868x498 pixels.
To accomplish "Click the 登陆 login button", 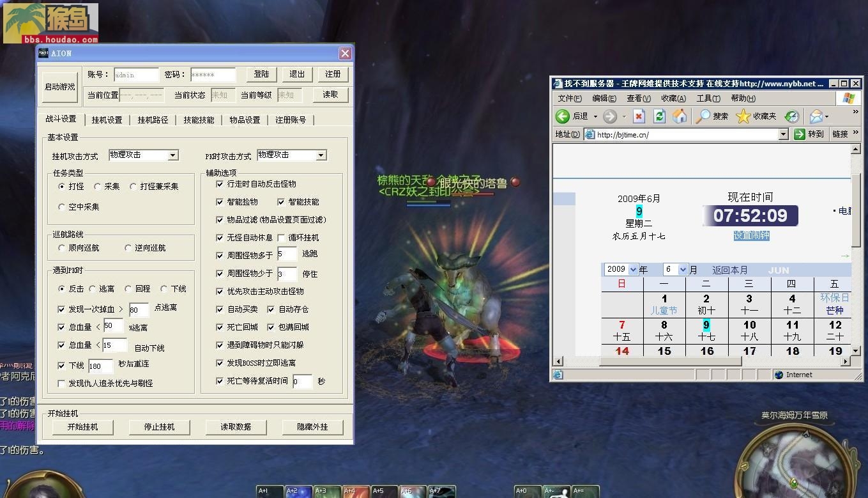I will point(262,74).
